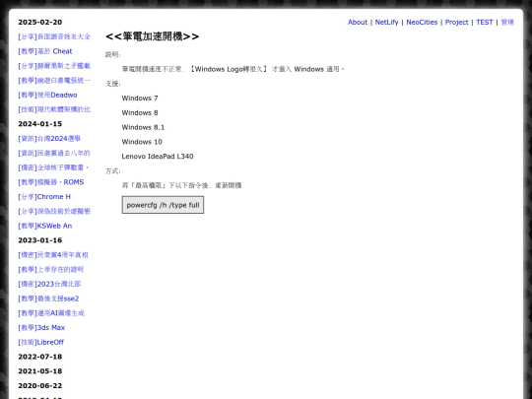Open the [教學] Deadwo article link
This screenshot has width=532, height=399.
(47, 95)
